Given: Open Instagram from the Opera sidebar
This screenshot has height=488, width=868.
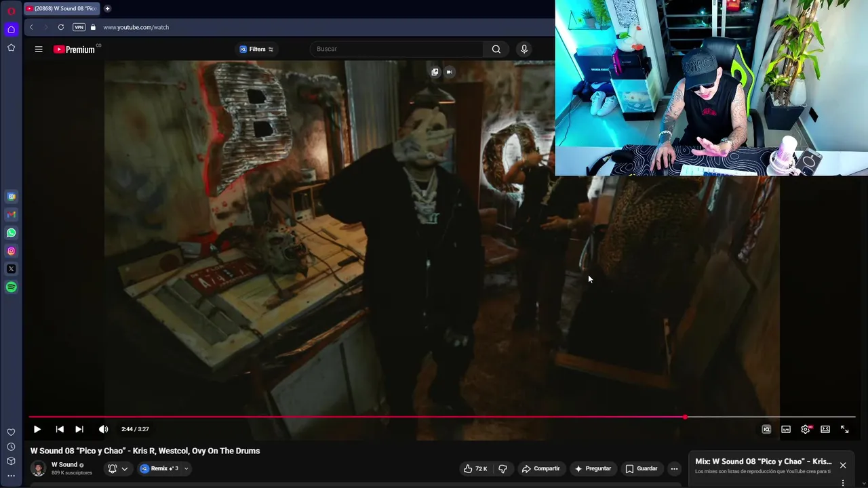Looking at the screenshot, I should pos(11,251).
